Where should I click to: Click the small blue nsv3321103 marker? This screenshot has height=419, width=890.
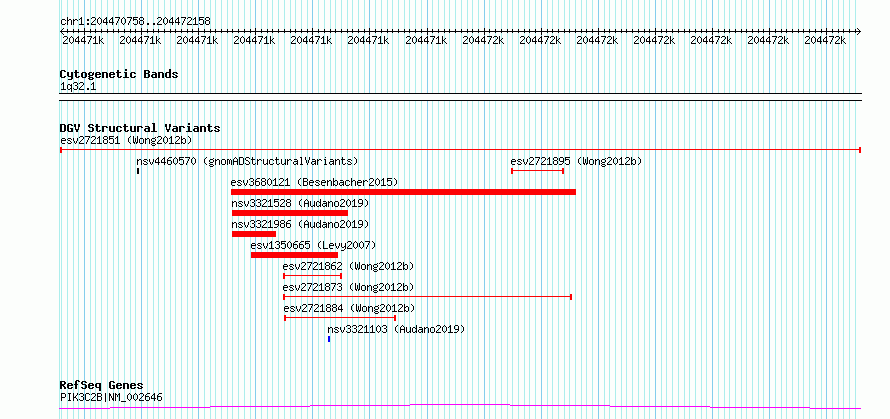pos(329,339)
